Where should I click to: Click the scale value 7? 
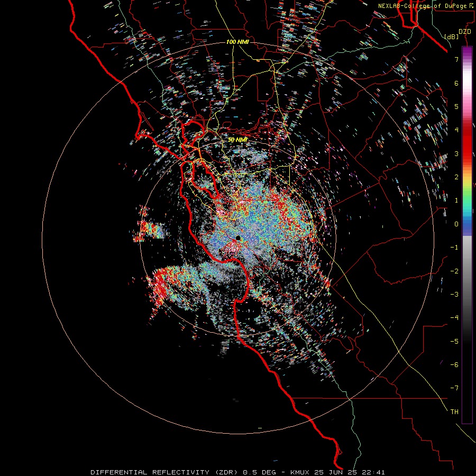(x=456, y=59)
